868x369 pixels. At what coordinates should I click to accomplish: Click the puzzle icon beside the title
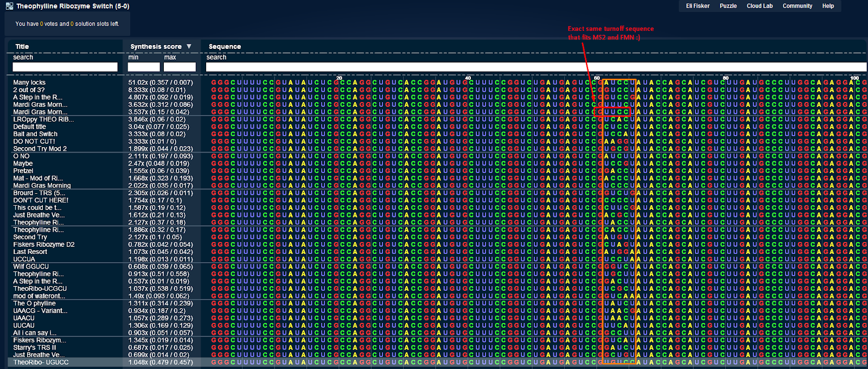pyautogui.click(x=9, y=6)
